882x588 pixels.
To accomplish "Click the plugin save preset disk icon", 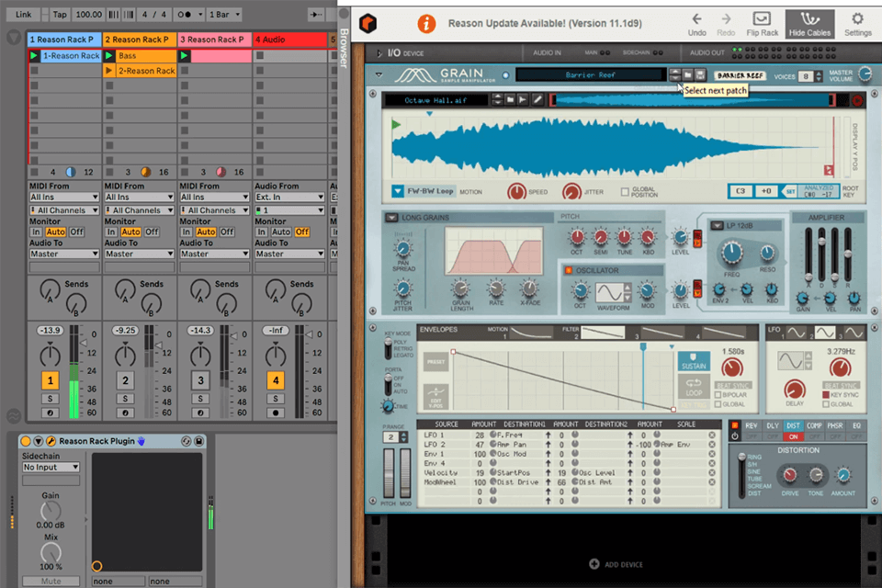I will pyautogui.click(x=198, y=441).
